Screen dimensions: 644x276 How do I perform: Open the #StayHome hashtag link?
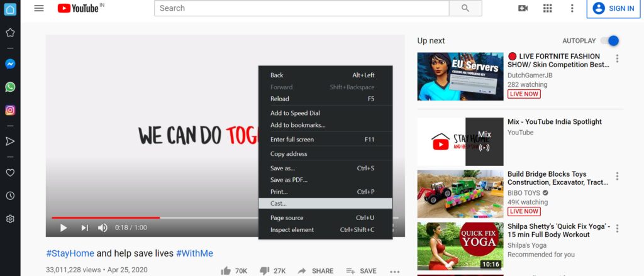point(70,253)
